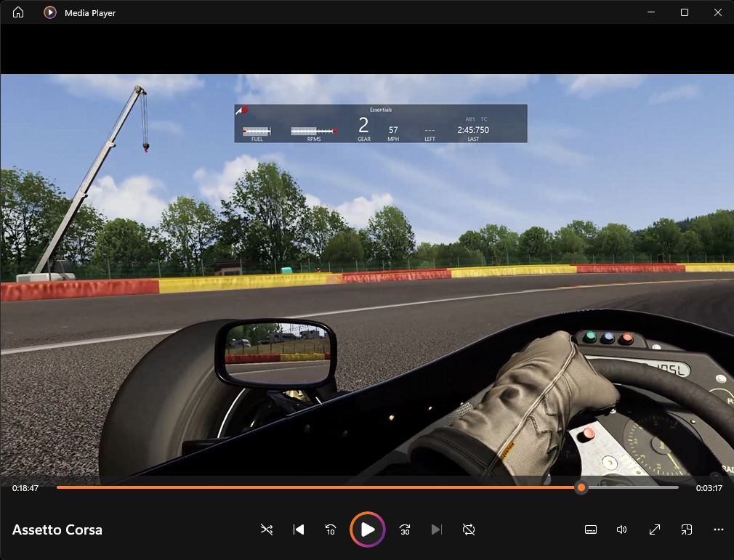The width and height of the screenshot is (734, 560).
Task: Click elapsed time 0:18:47
Action: pyautogui.click(x=25, y=488)
